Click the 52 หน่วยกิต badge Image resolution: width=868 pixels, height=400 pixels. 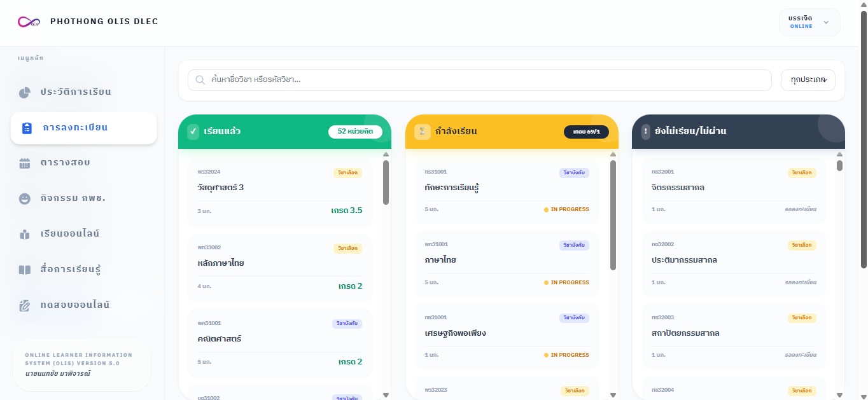(355, 132)
